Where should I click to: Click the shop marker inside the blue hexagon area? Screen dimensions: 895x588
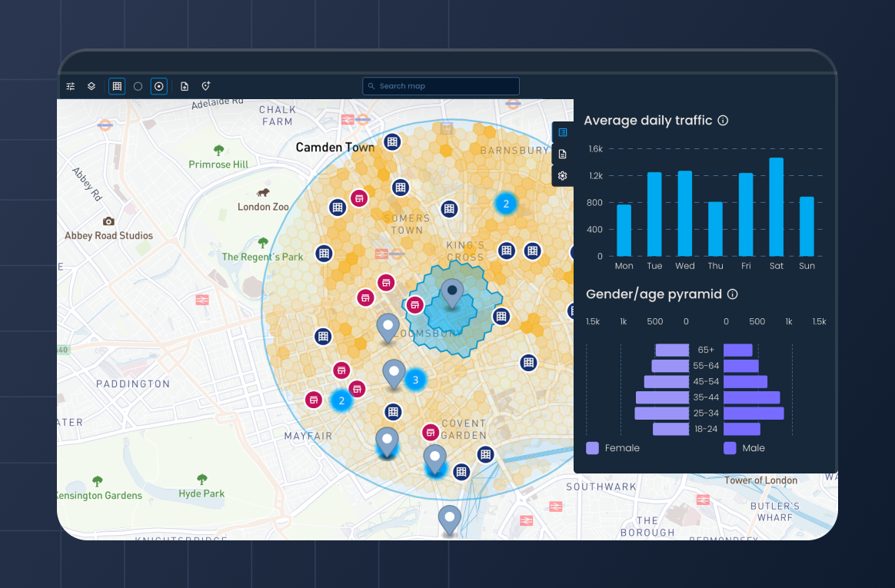415,305
